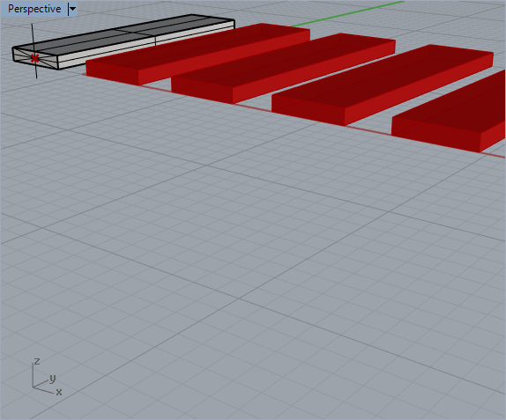Open the Perspective viewport dropdown arrow
Screen dimensions: 506x420
click(72, 9)
